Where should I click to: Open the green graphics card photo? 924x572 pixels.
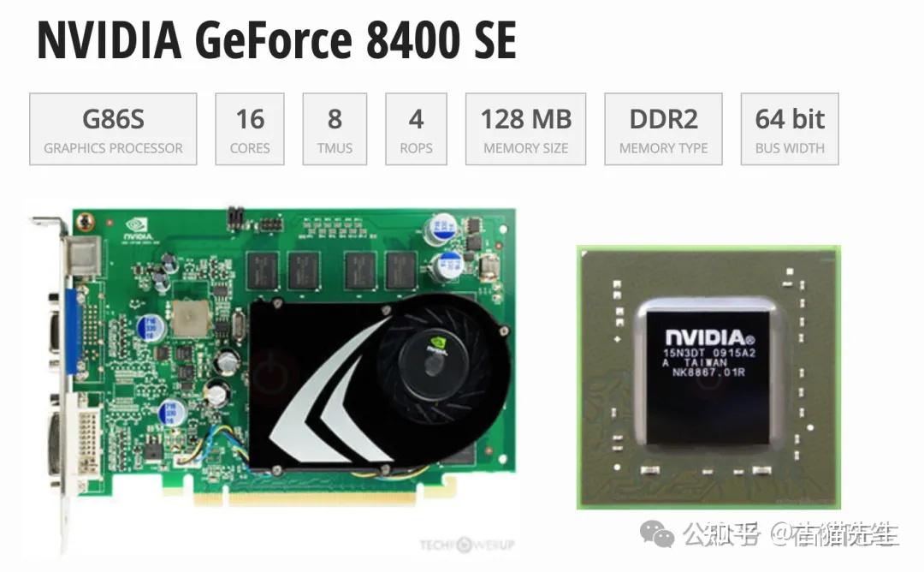pyautogui.click(x=274, y=378)
